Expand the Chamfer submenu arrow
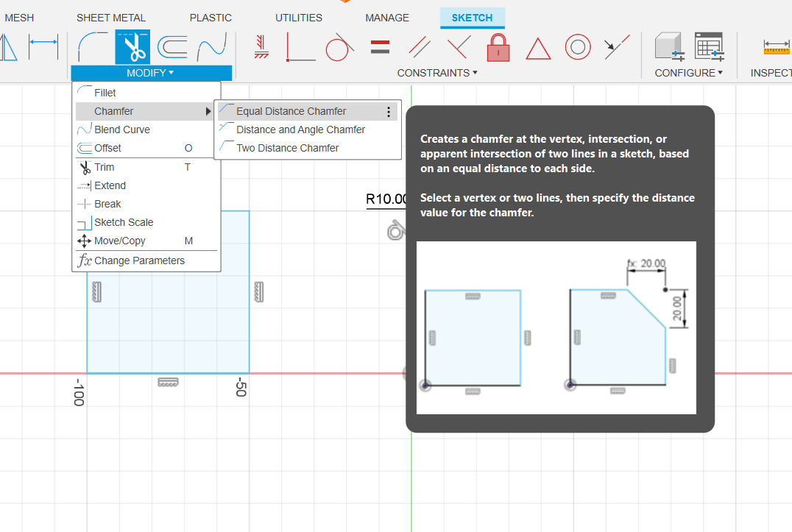The height and width of the screenshot is (532, 792). click(208, 111)
